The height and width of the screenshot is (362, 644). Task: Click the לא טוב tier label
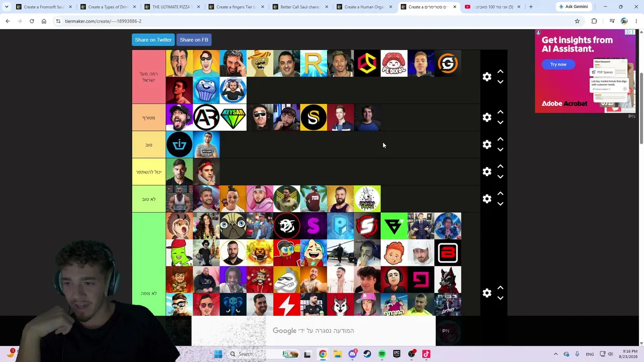tap(149, 199)
